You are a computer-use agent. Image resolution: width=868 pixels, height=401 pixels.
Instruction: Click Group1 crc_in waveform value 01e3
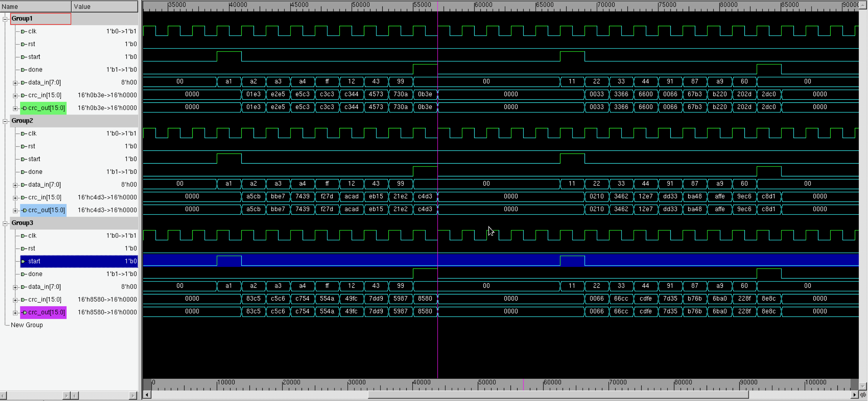click(x=253, y=94)
